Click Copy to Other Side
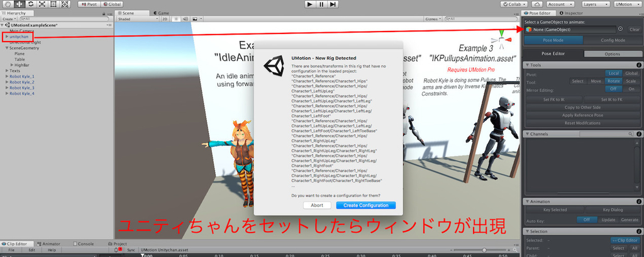644x257 pixels. 582,107
